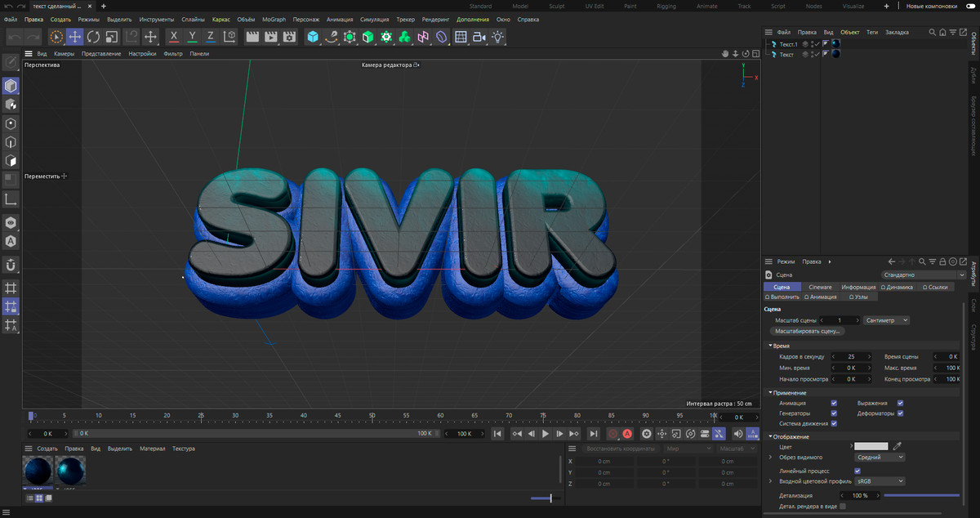Add a cube primitive object

tap(313, 37)
